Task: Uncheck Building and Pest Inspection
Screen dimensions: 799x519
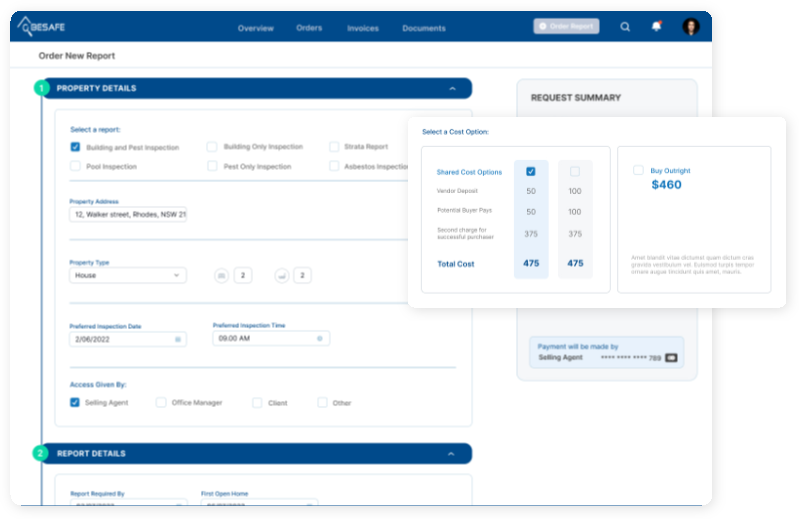Action: pos(75,147)
